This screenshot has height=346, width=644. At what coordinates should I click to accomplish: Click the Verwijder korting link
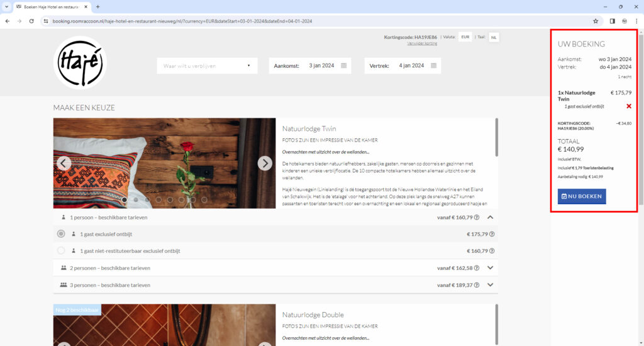click(x=422, y=43)
